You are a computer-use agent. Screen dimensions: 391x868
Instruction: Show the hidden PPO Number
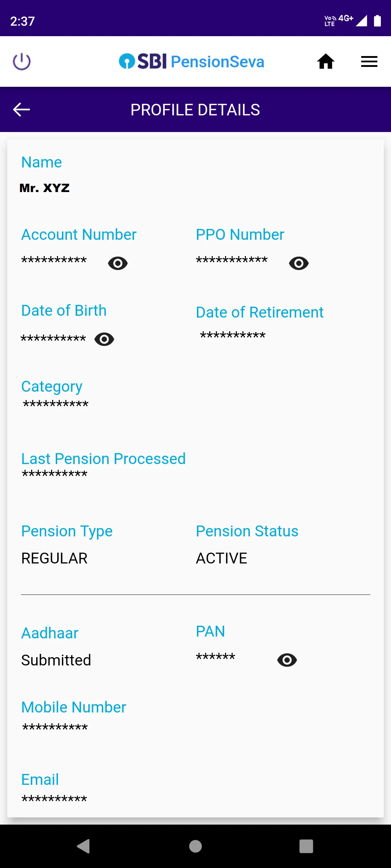[x=299, y=263]
